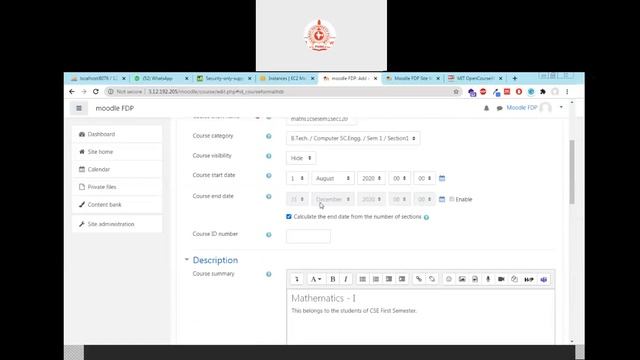
Task: Uncheck calculate end date from sections
Action: coord(289,217)
